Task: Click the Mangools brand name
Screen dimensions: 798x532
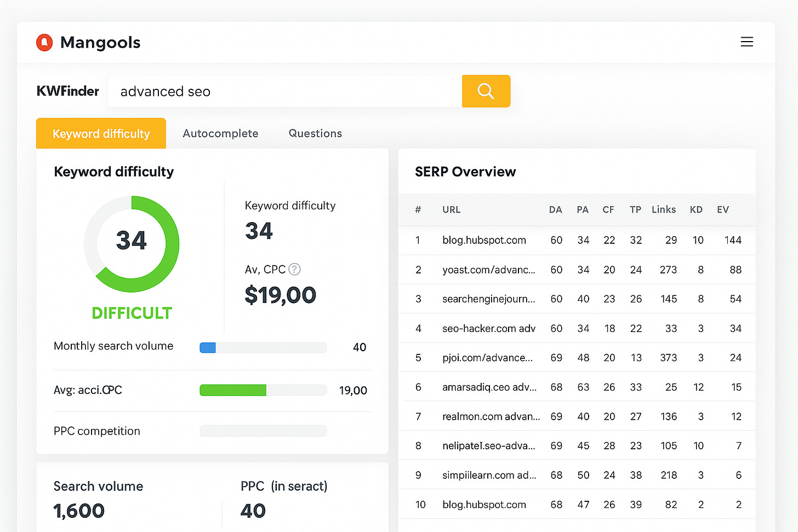Action: point(100,42)
